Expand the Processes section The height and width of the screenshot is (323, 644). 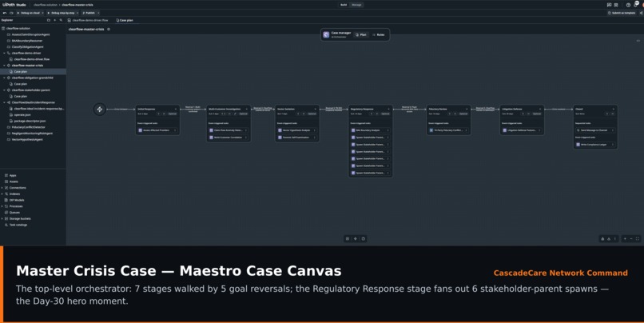[2, 206]
